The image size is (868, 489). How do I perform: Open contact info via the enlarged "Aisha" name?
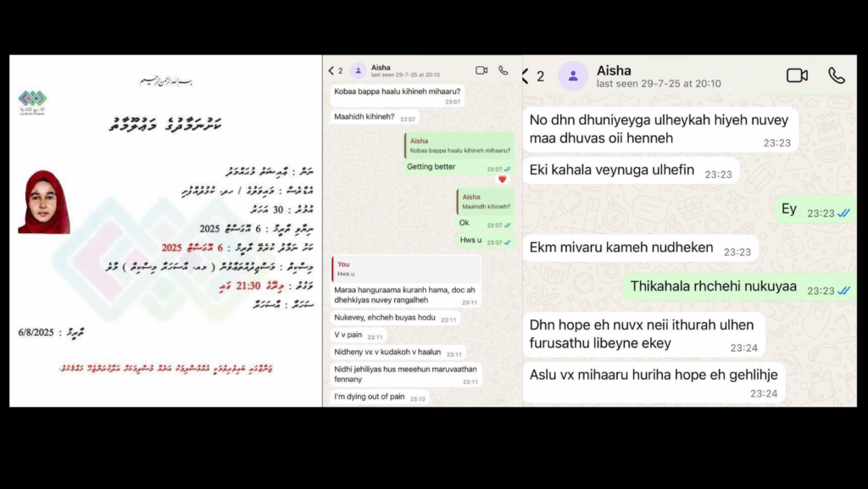[x=616, y=69]
